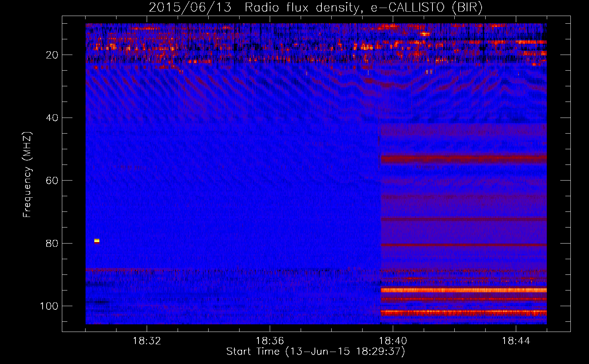The width and height of the screenshot is (589, 364).
Task: Click the "Frequency (MHZ)" axis label
Action: click(27, 175)
